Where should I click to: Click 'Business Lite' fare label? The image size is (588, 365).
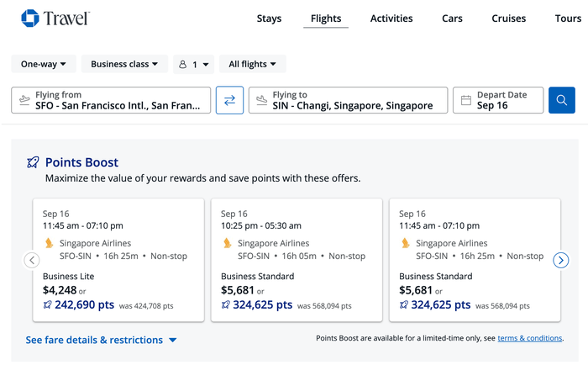tap(68, 277)
